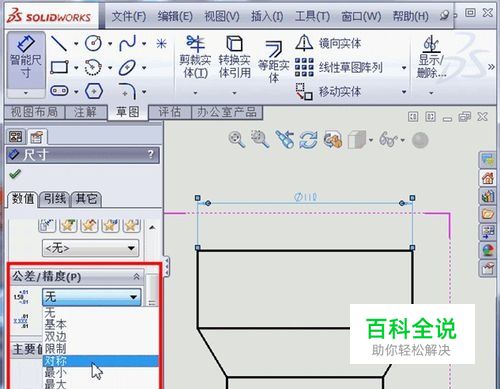Collapse the 公差/精度(P) section
This screenshot has width=500, height=389.
point(136,277)
